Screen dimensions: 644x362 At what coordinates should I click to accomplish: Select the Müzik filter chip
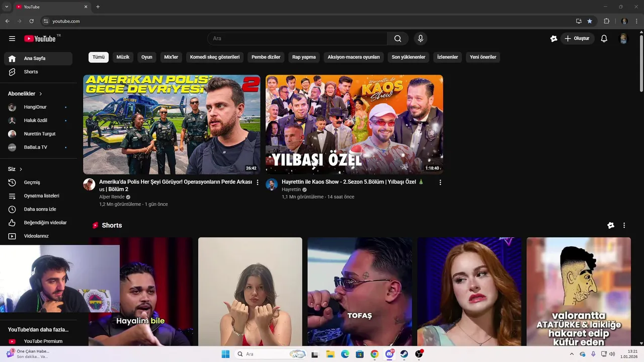click(x=123, y=57)
